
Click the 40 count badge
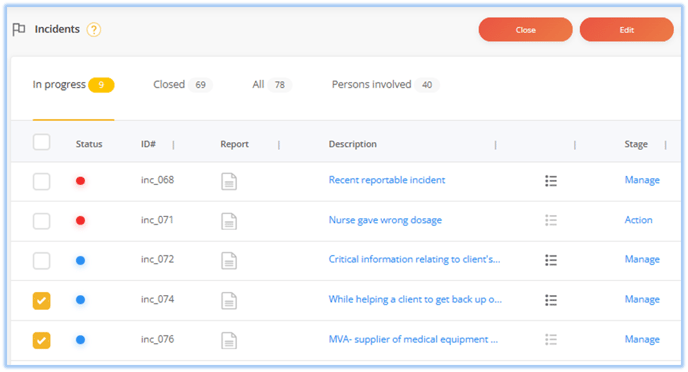point(427,85)
